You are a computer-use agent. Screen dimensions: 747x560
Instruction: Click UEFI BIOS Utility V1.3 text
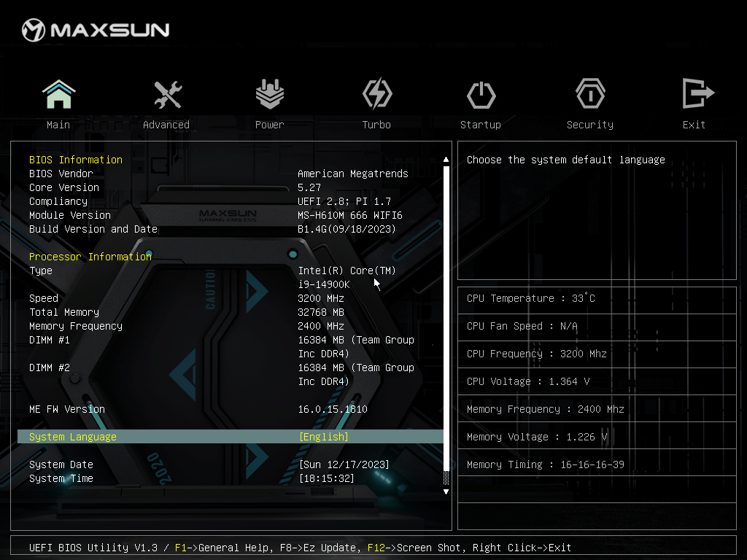point(93,548)
